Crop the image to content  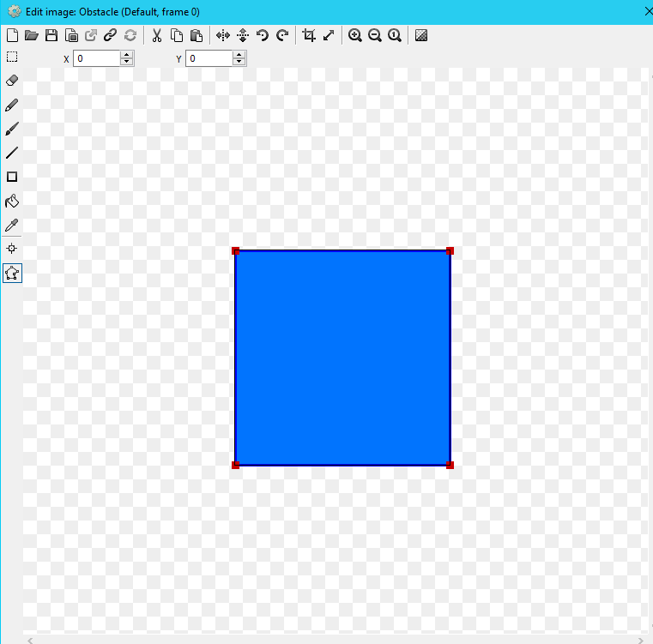(x=309, y=35)
